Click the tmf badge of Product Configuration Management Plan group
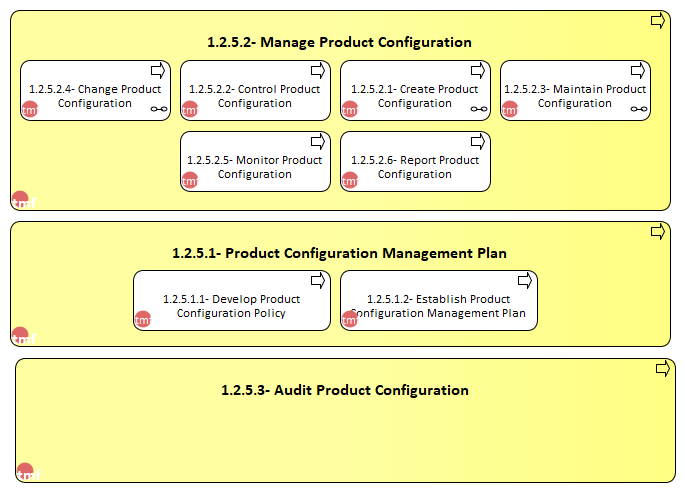Screen dimensions: 685x492 23,336
